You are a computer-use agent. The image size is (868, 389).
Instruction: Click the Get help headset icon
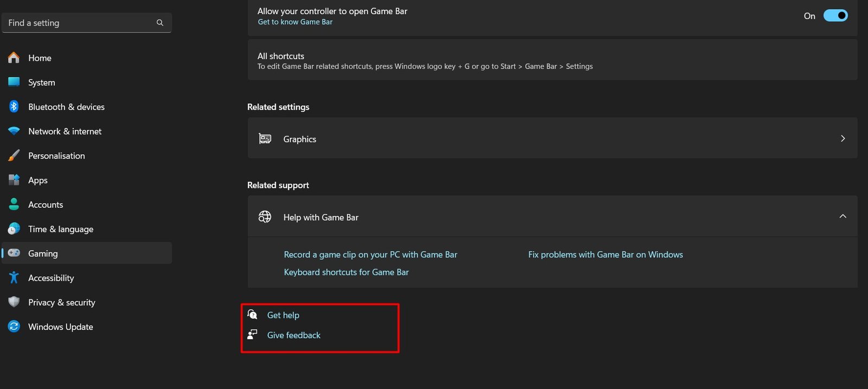(x=252, y=314)
